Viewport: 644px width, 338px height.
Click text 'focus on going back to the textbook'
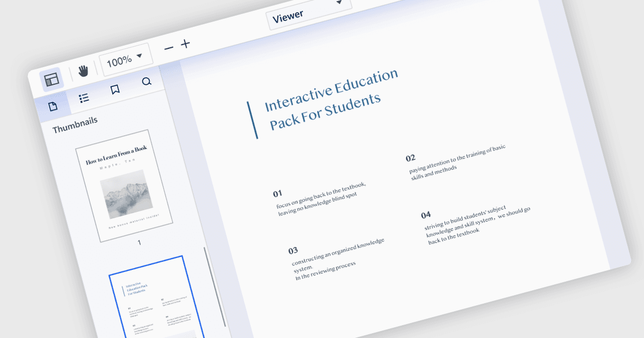pyautogui.click(x=321, y=195)
